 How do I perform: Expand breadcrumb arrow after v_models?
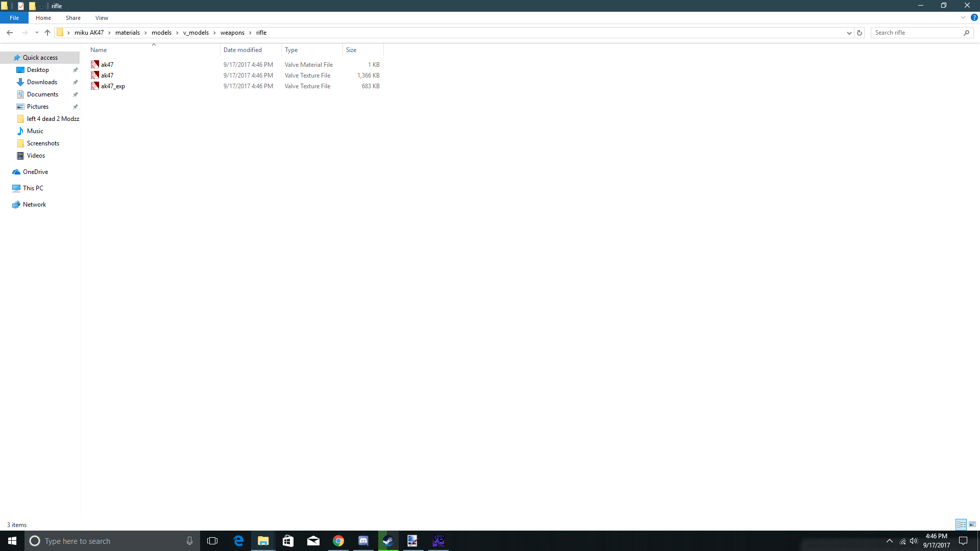point(214,33)
